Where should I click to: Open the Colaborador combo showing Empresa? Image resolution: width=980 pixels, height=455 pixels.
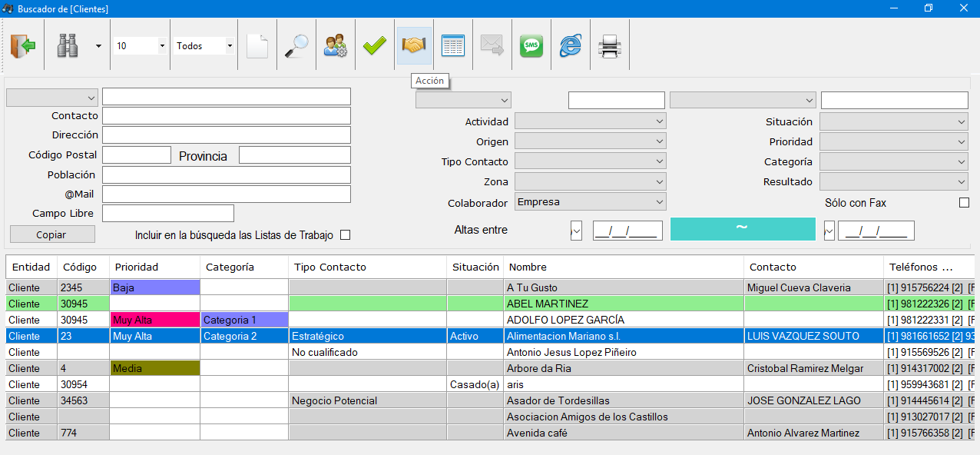click(590, 202)
